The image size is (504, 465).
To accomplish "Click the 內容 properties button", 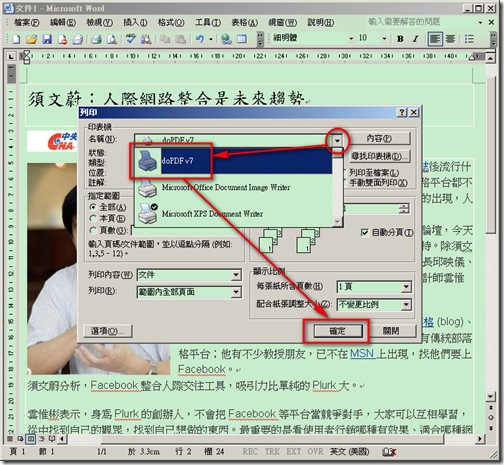I will (x=379, y=138).
